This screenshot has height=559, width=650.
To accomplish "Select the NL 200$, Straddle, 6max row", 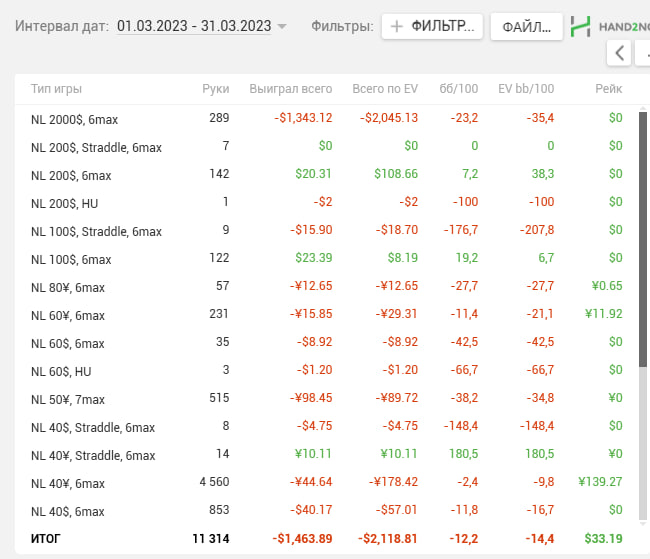I will 327,146.
